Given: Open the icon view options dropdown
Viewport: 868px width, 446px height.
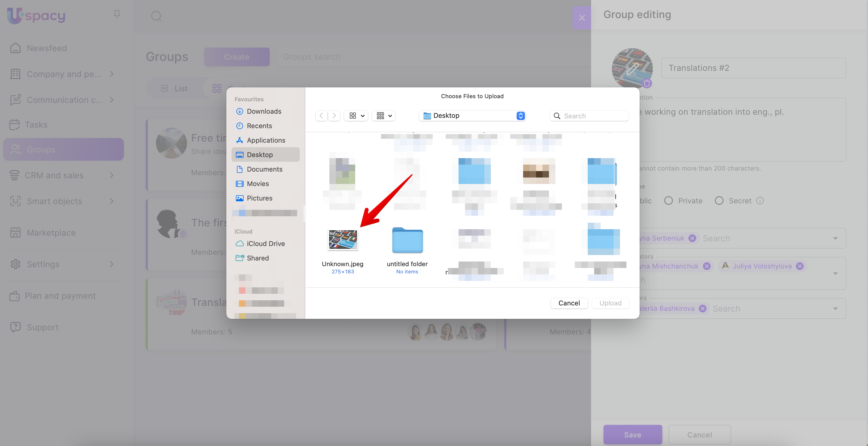Looking at the screenshot, I should (x=357, y=116).
